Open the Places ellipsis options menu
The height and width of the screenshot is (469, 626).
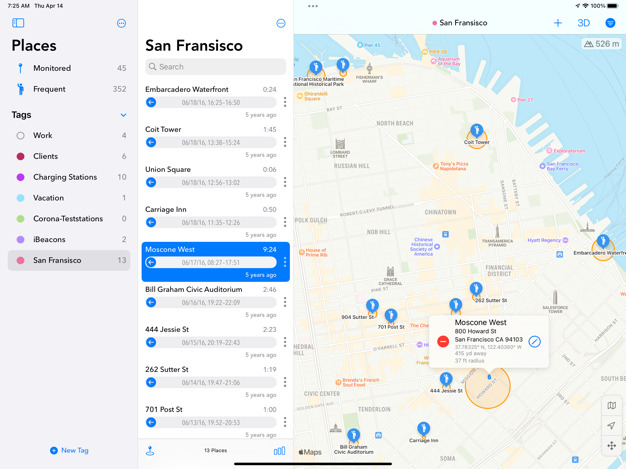[x=121, y=23]
